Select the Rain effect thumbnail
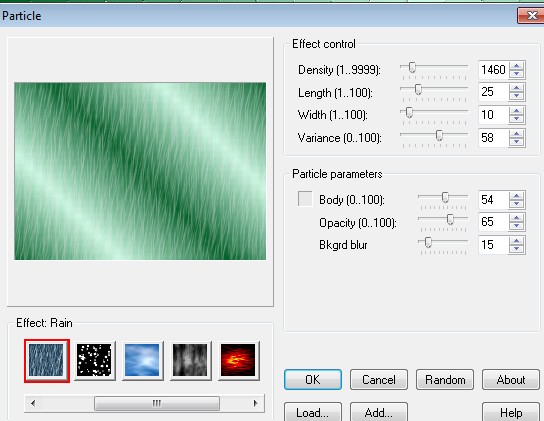This screenshot has height=421, width=544. [47, 361]
